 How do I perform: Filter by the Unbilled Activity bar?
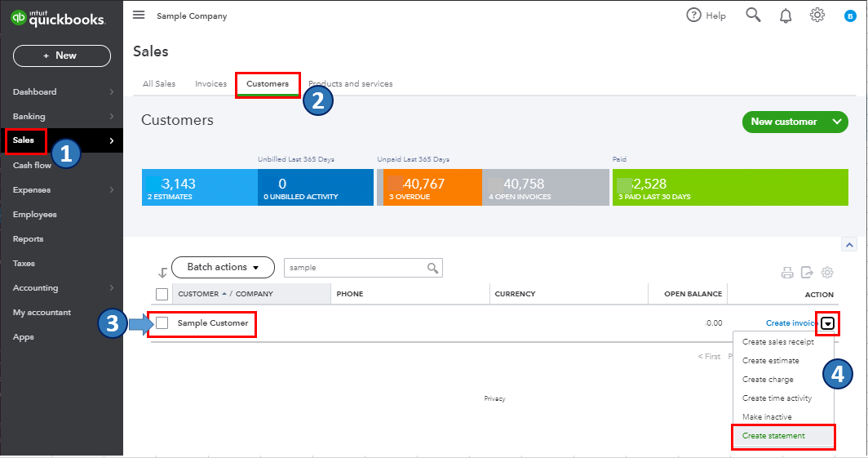(316, 187)
